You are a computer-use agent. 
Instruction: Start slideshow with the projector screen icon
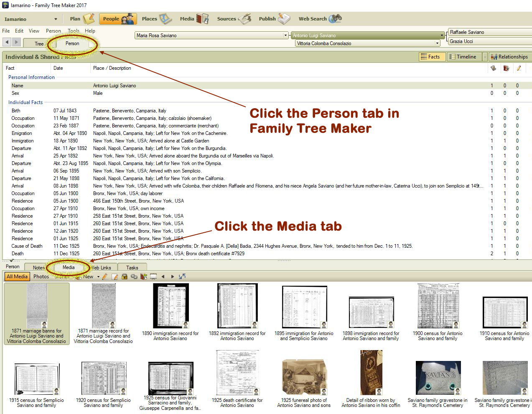(x=153, y=277)
